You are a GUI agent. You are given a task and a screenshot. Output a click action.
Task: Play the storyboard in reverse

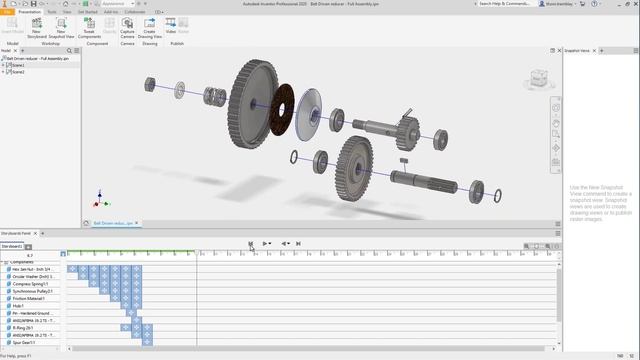(283, 244)
